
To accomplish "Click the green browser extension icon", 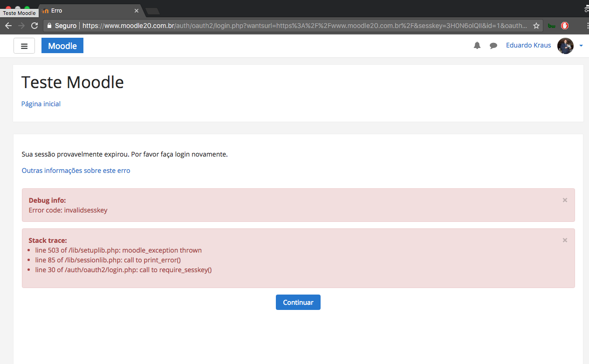I will [552, 26].
